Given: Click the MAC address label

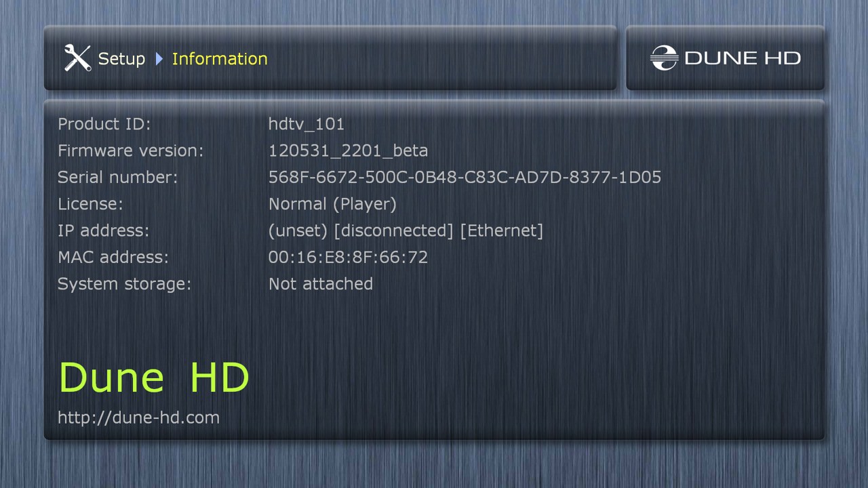Looking at the screenshot, I should pos(113,257).
